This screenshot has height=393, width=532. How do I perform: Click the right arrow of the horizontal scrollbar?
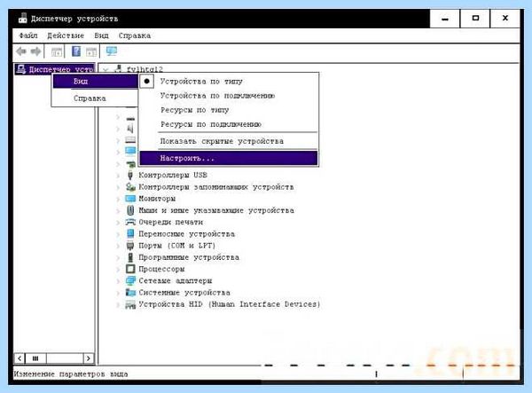pyautogui.click(x=88, y=358)
